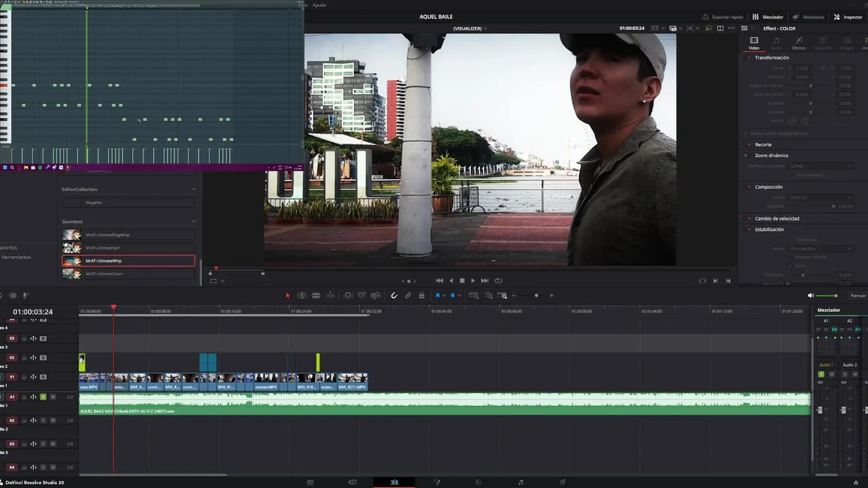Expand the Recorte section

click(x=763, y=144)
